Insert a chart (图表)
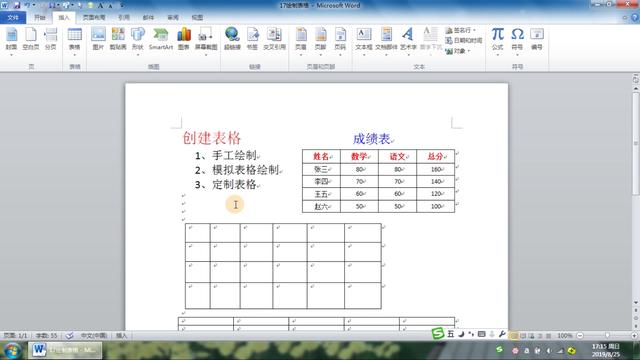The width and height of the screenshot is (640, 360). click(184, 40)
